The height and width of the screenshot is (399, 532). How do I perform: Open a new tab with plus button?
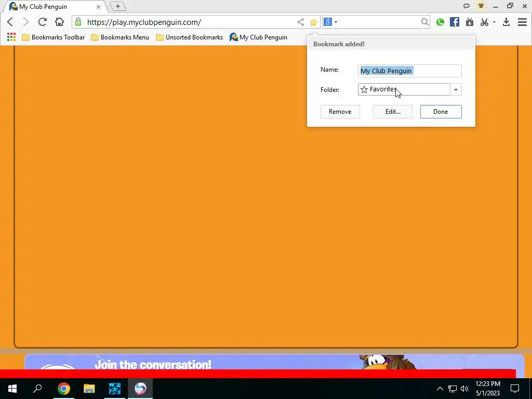(118, 6)
